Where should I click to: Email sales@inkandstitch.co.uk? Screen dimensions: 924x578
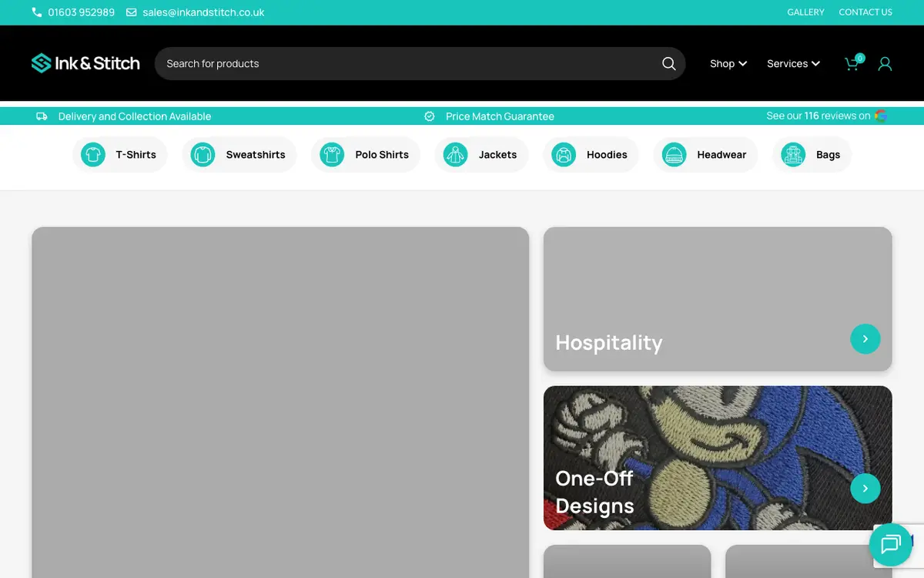pos(203,12)
